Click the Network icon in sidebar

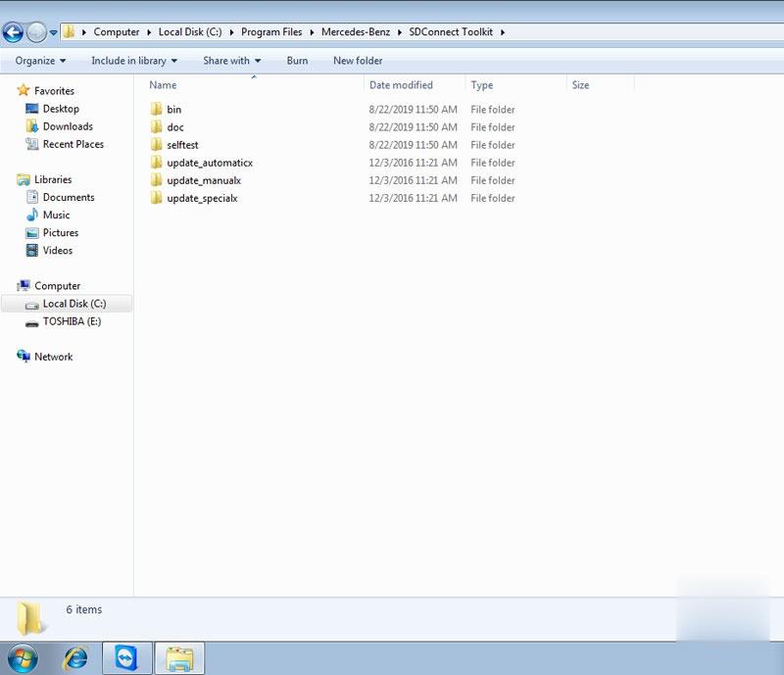tap(24, 357)
